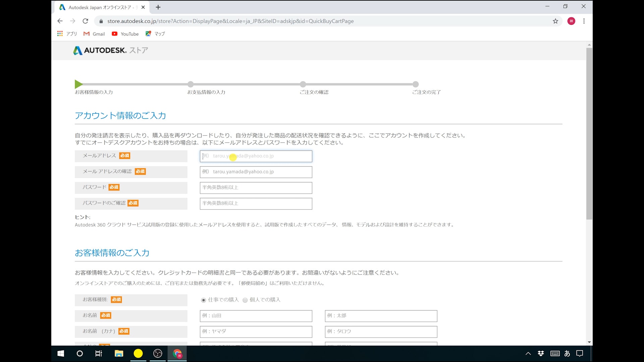Open the Chrome three-dot menu

pos(584,21)
